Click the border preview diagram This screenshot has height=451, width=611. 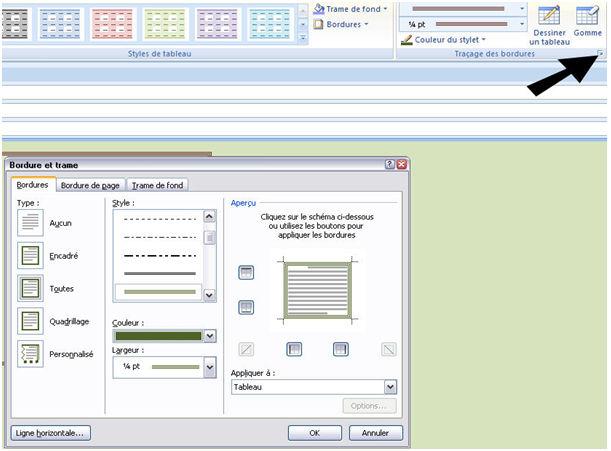pos(317,290)
